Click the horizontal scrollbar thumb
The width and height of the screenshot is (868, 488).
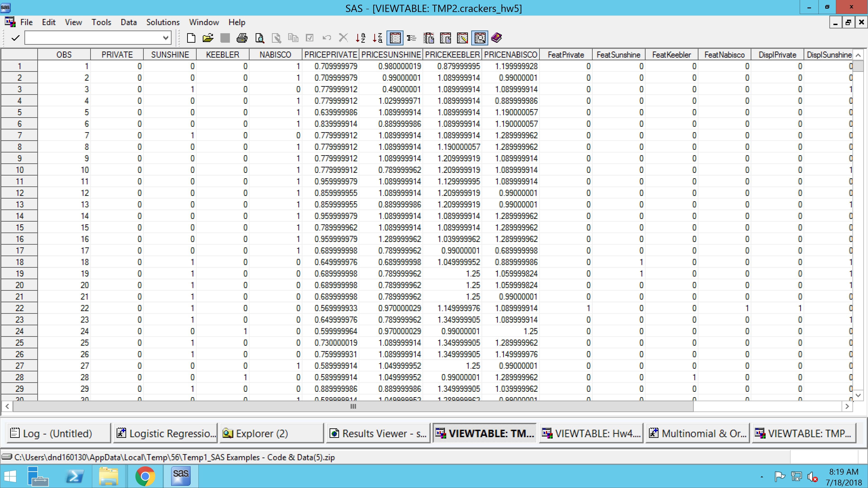click(353, 406)
